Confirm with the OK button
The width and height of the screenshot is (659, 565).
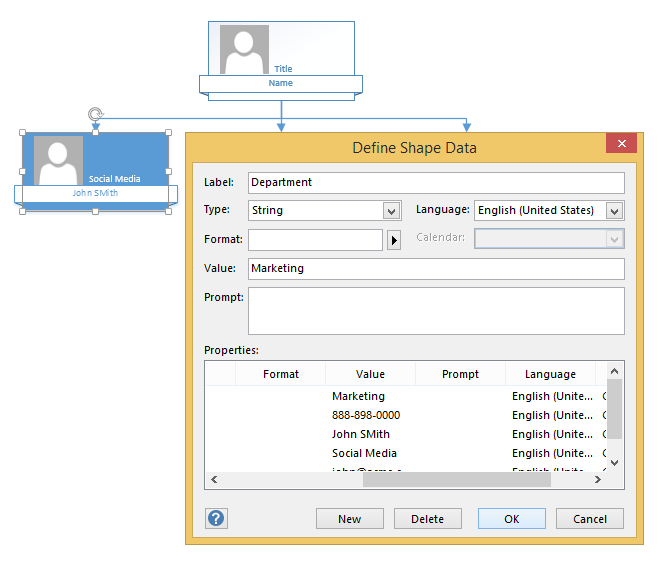511,519
